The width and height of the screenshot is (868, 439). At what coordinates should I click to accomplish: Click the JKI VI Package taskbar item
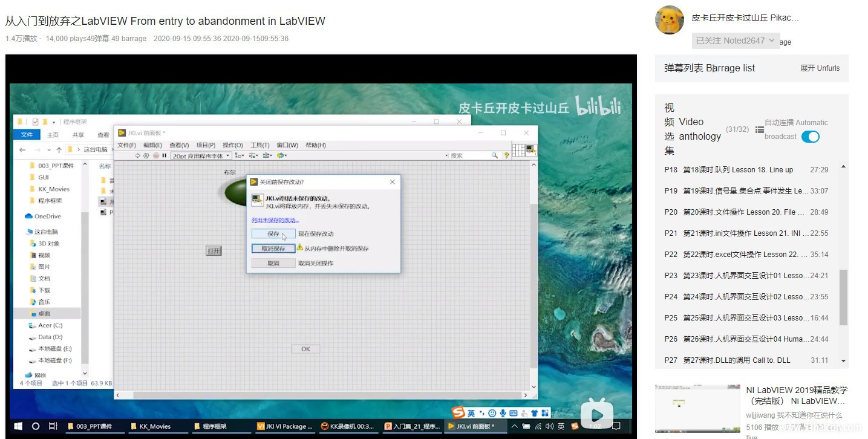(x=284, y=426)
